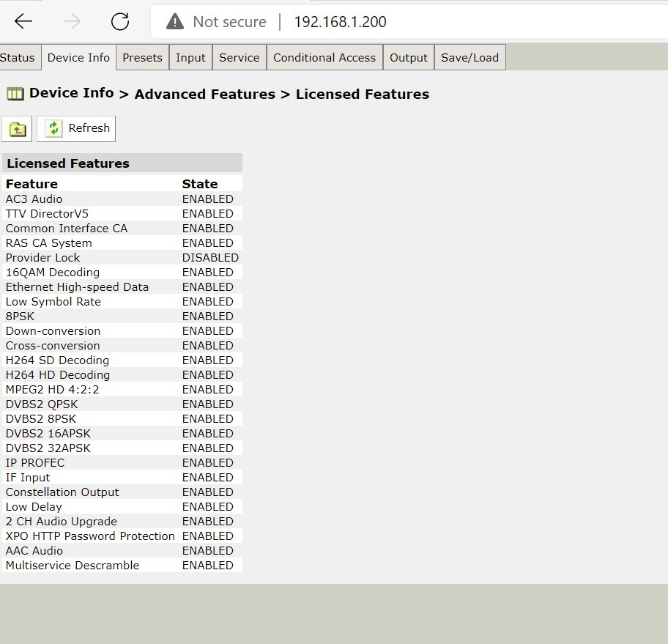
Task: Reload the page with browser refresh icon
Action: pyautogui.click(x=120, y=21)
